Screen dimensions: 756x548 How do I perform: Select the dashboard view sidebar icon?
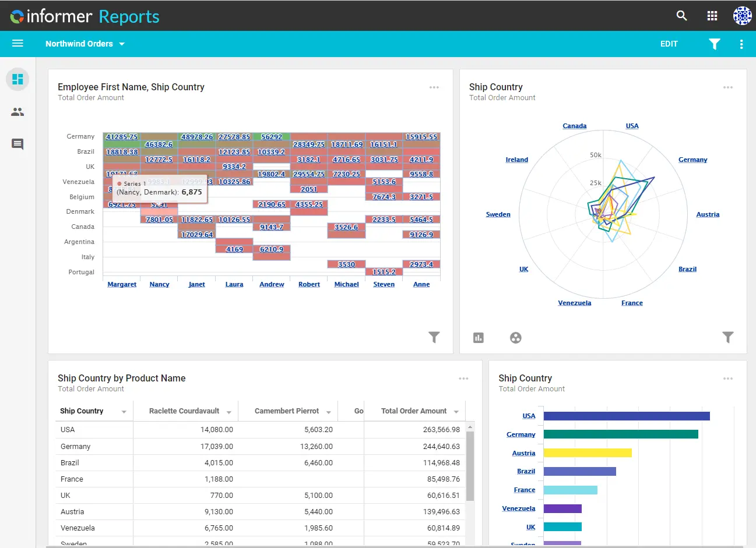(17, 79)
